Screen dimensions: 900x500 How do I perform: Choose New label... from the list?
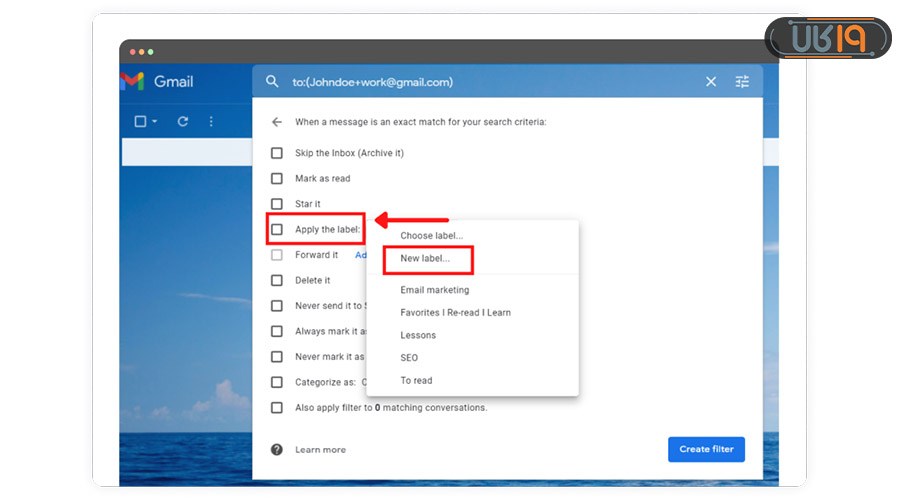[425, 259]
